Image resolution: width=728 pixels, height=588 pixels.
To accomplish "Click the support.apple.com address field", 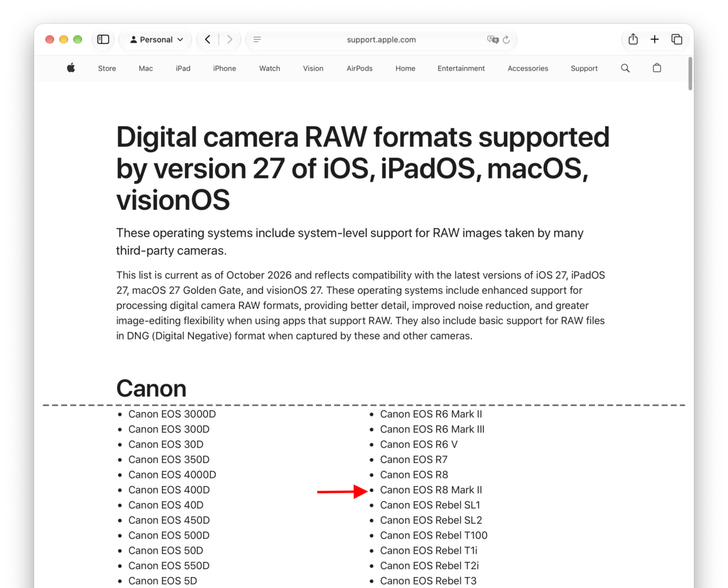I will point(381,39).
